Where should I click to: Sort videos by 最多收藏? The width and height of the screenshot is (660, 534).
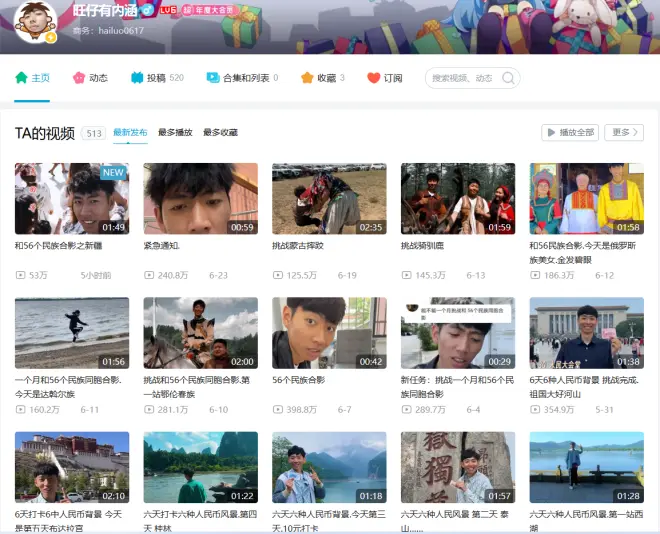[x=220, y=133]
